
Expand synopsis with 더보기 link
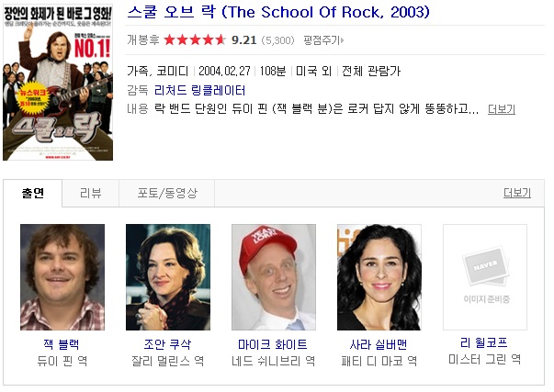tap(502, 109)
